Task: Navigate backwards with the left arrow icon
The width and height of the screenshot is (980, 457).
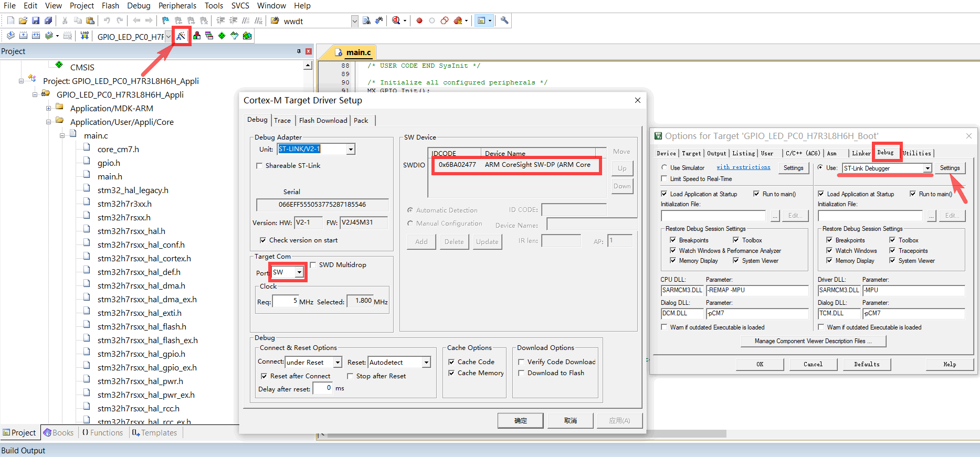Action: pyautogui.click(x=136, y=20)
